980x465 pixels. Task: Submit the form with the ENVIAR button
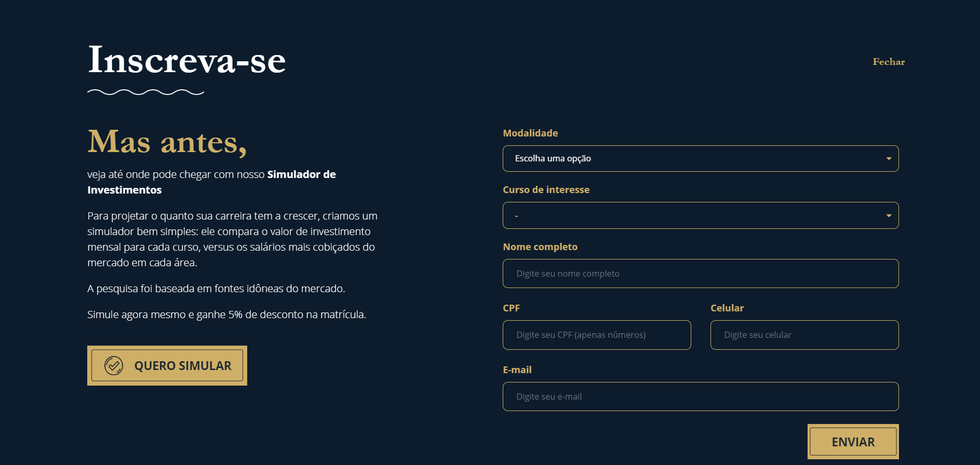click(x=853, y=442)
